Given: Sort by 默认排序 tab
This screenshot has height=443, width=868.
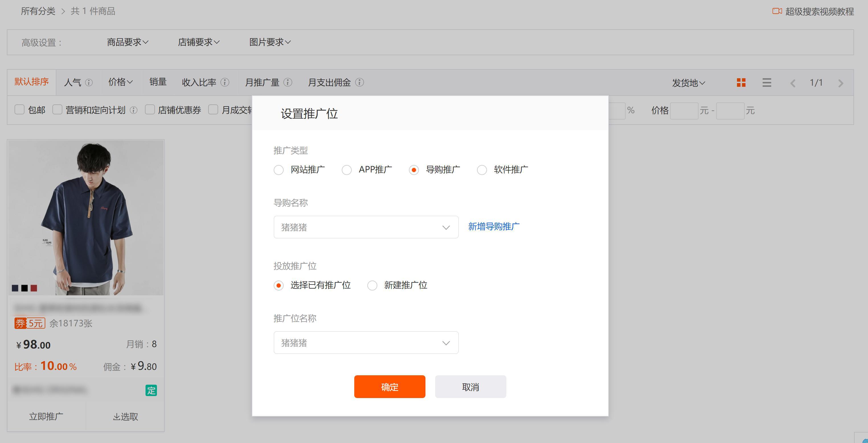Looking at the screenshot, I should [x=32, y=82].
